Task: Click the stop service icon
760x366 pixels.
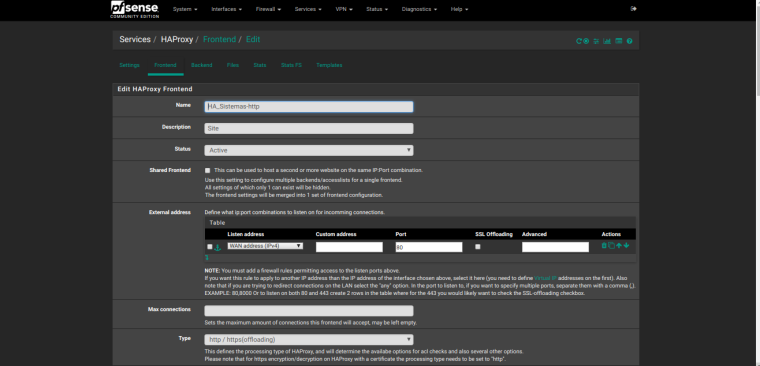Action: click(x=586, y=41)
